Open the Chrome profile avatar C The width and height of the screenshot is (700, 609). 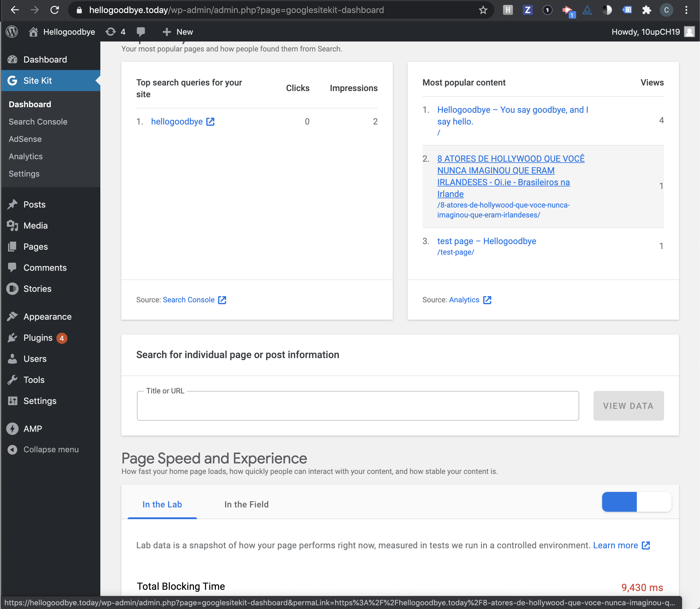tap(666, 10)
